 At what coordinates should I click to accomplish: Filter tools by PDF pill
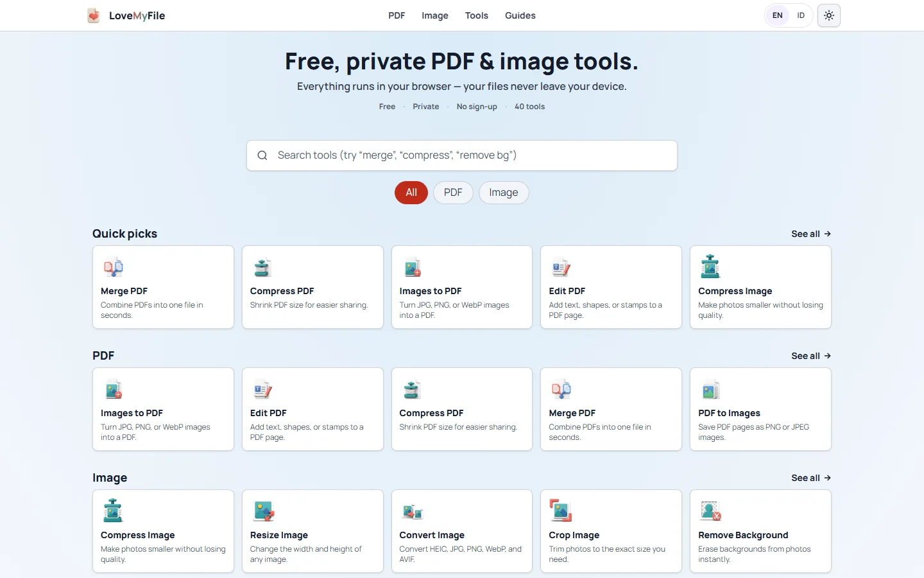(453, 193)
